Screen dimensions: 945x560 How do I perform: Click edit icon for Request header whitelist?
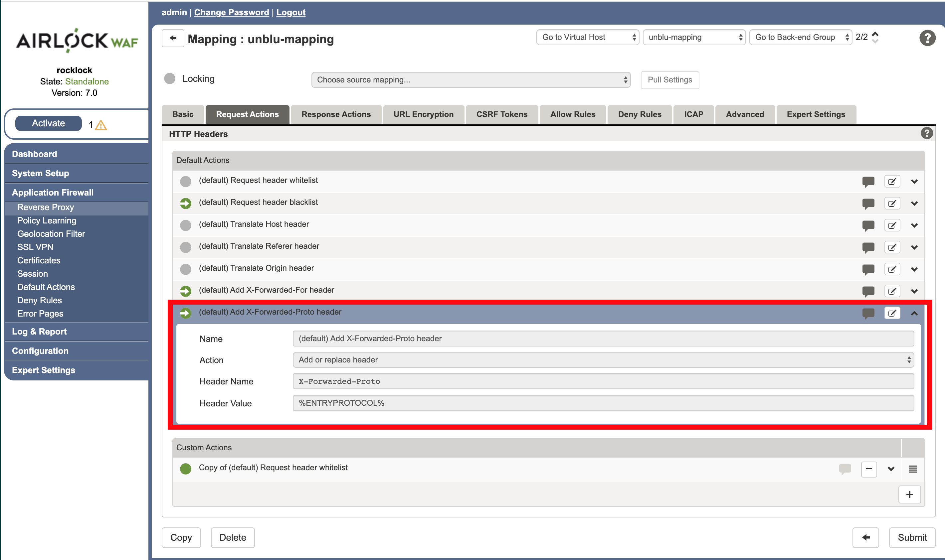click(x=892, y=182)
